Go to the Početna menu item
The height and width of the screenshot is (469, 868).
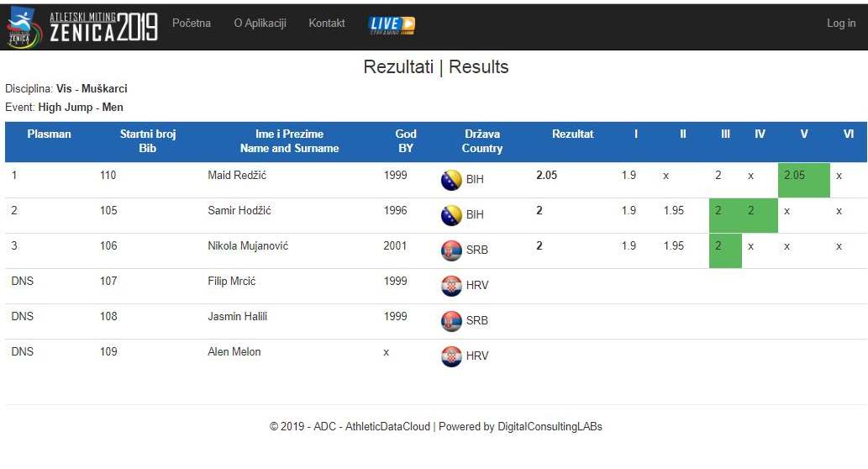192,24
